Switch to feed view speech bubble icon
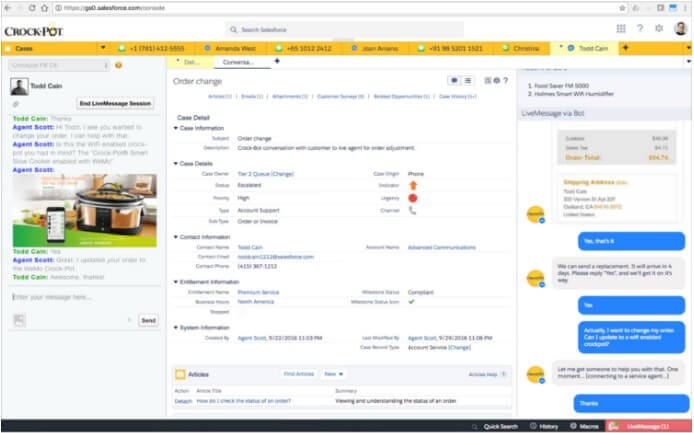694x433 pixels. tap(454, 81)
